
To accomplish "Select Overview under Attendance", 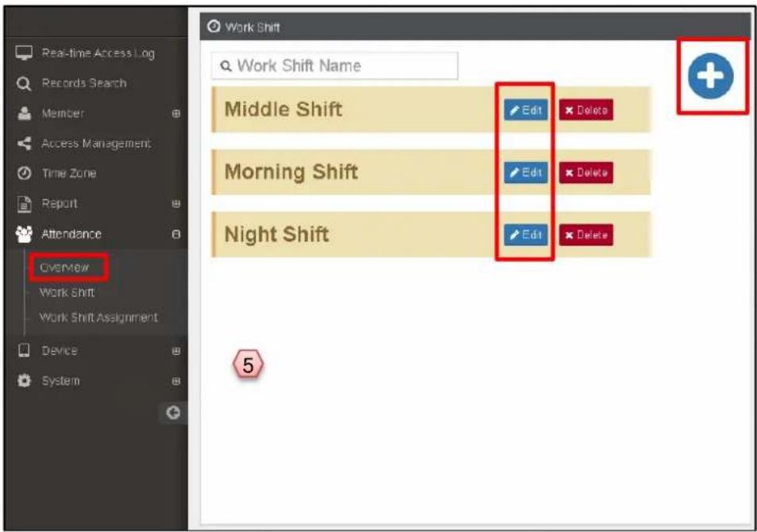I will click(x=64, y=268).
